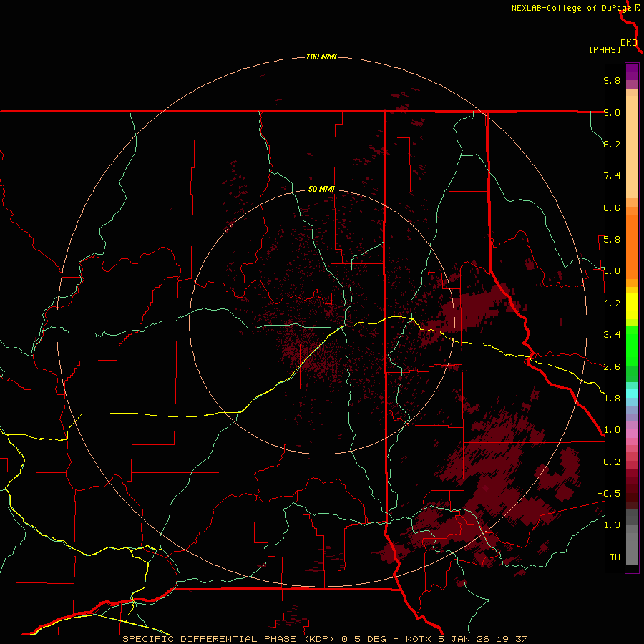Click the DKD [PHAS] color scale heading

click(613, 46)
